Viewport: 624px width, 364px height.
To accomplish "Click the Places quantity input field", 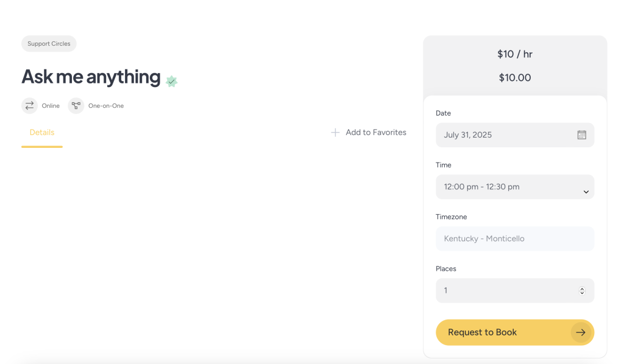I will tap(506, 291).
